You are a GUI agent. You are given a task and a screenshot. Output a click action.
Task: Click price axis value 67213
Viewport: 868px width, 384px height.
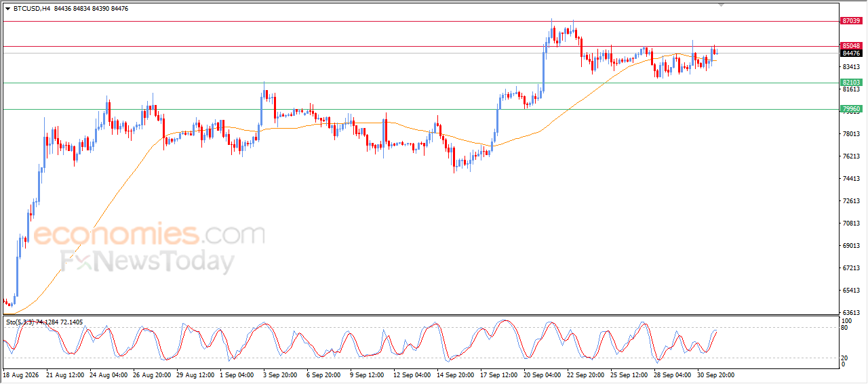pos(851,268)
